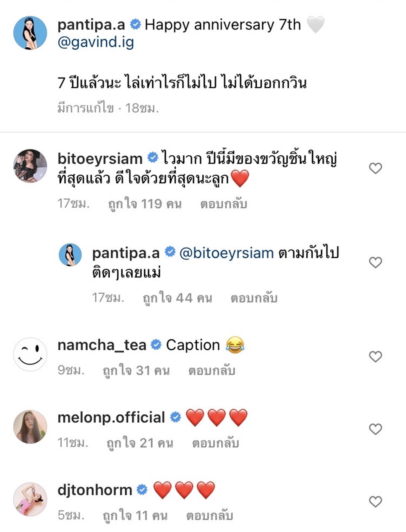The width and height of the screenshot is (406, 532).
Task: Tap the @bitoeyrsiam mention in the reply
Action: pos(226,253)
